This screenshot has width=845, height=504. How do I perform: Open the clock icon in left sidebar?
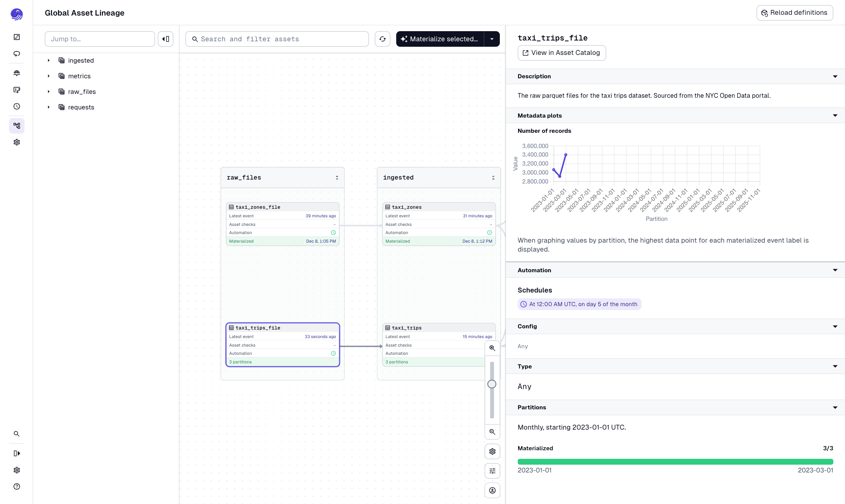tap(17, 106)
